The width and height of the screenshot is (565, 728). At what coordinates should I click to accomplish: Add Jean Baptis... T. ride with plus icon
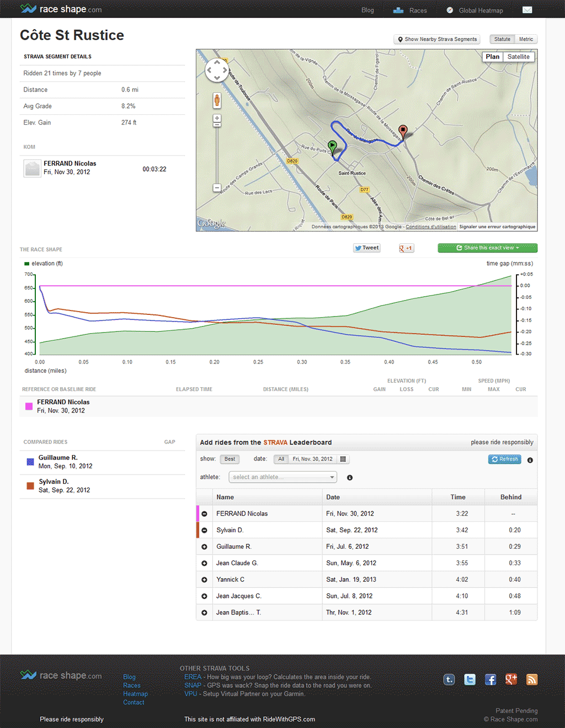click(204, 613)
